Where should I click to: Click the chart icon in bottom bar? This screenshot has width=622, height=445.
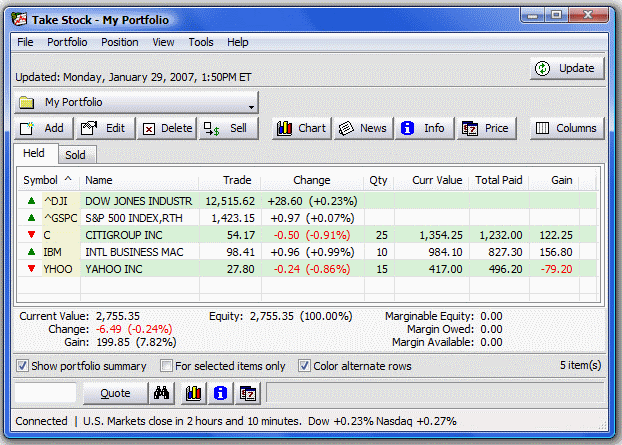coord(194,393)
